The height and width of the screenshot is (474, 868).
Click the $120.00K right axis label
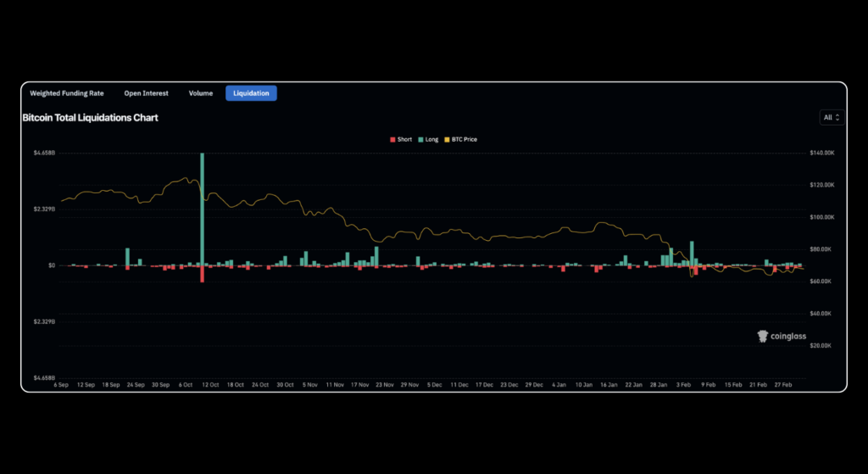pyautogui.click(x=821, y=185)
